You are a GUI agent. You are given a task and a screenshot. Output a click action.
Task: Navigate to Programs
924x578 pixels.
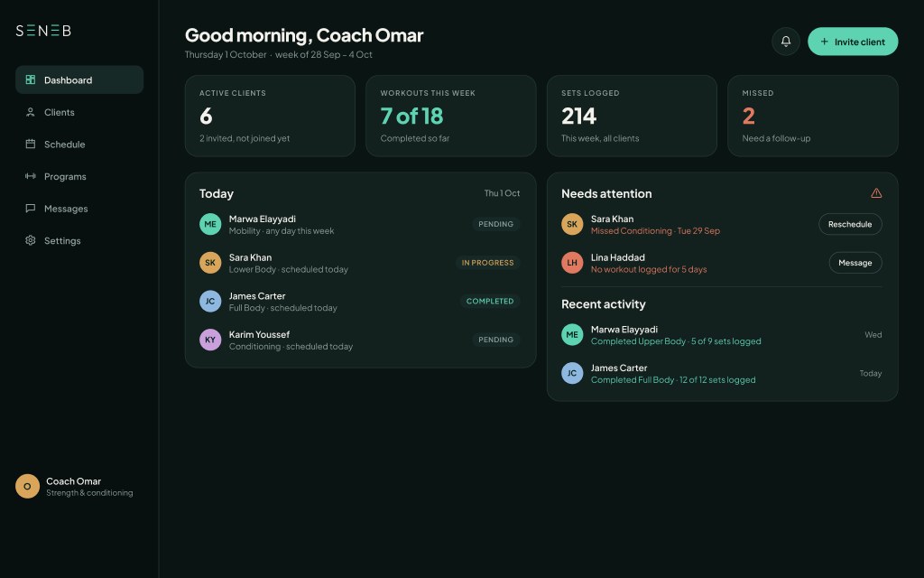click(79, 176)
